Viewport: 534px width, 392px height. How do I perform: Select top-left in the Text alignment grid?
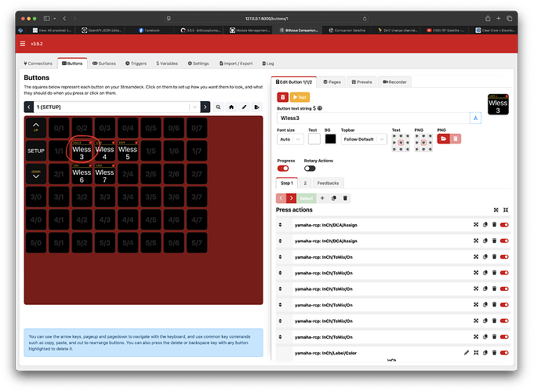[394, 136]
